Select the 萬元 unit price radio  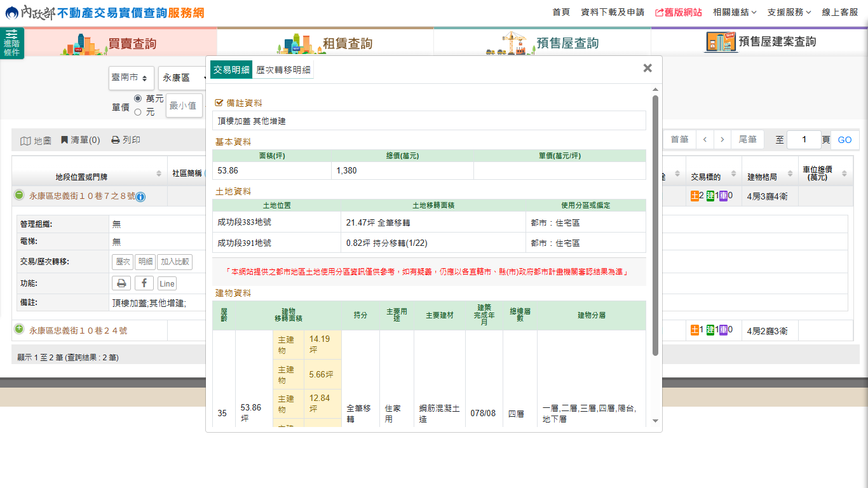coord(138,98)
